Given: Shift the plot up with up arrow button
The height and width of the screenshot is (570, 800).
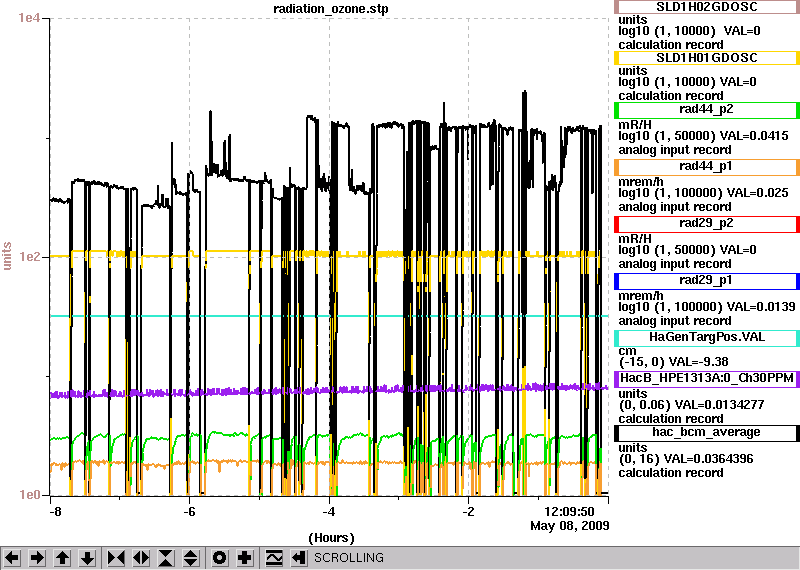Looking at the screenshot, I should [x=62, y=558].
